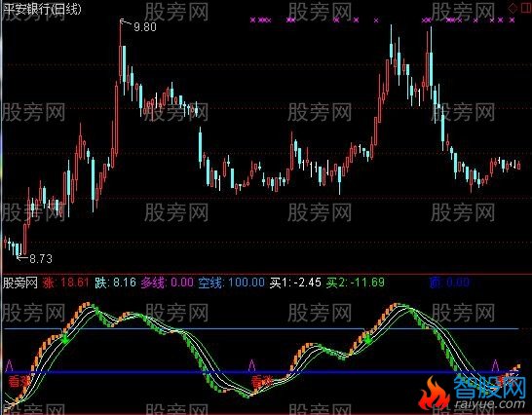This screenshot has width=532, height=415.
Task: Click the right green star buy marker
Action: pos(367,339)
